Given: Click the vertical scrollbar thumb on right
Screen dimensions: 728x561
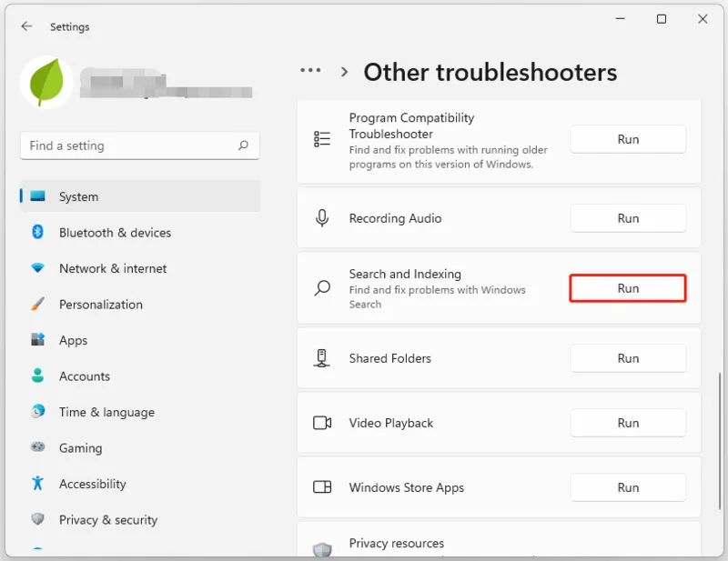Looking at the screenshot, I should tap(720, 441).
